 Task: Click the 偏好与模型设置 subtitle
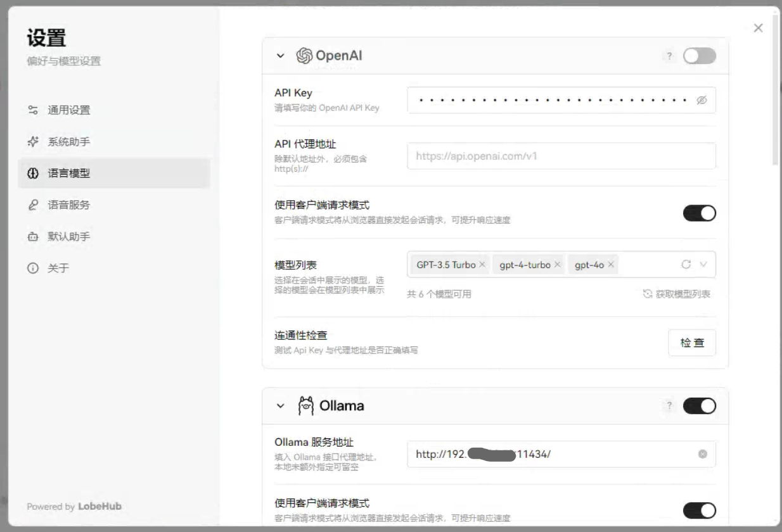tap(63, 61)
